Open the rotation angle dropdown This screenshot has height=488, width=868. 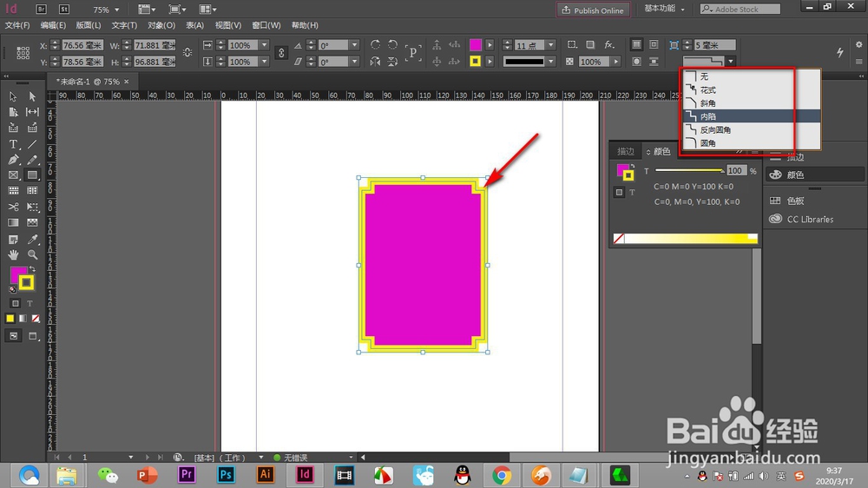coord(355,45)
